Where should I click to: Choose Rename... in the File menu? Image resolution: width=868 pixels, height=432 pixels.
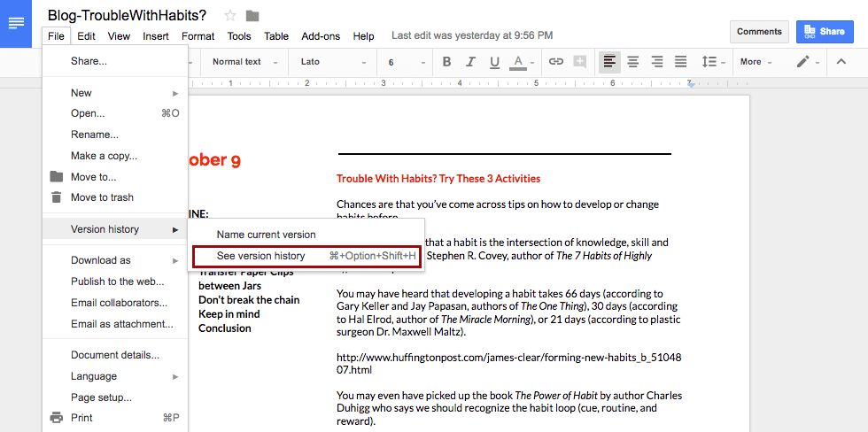(x=115, y=135)
